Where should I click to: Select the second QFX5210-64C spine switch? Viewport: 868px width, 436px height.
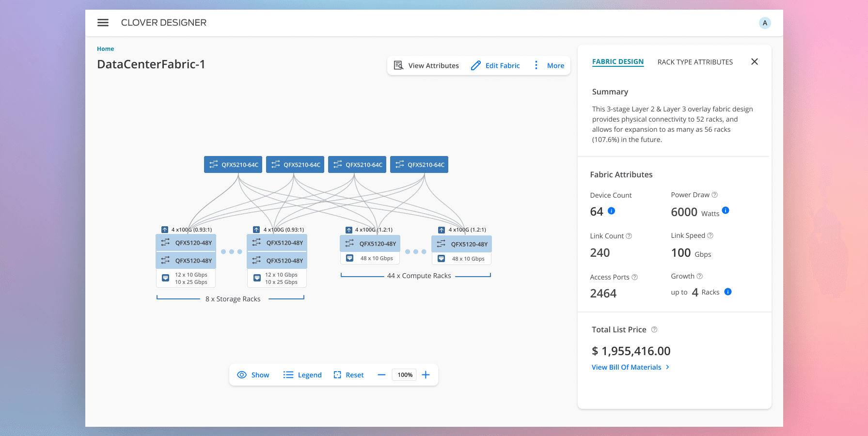[295, 165]
